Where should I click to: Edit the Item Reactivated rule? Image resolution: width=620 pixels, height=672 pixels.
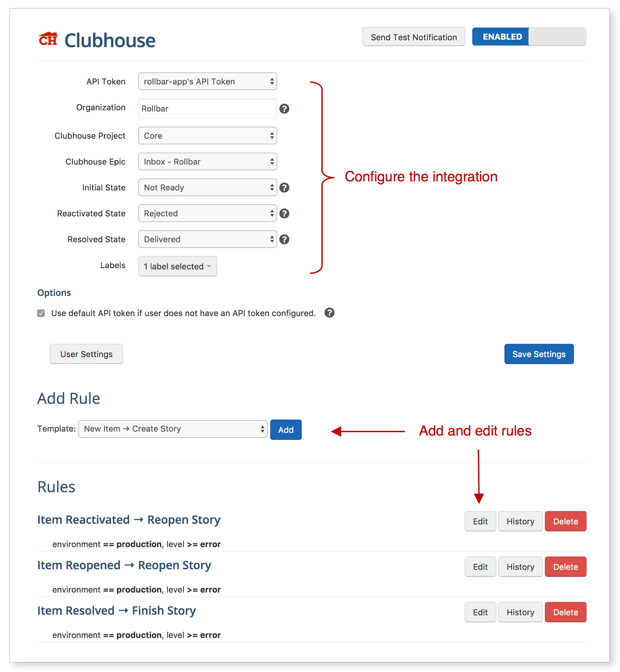(480, 521)
